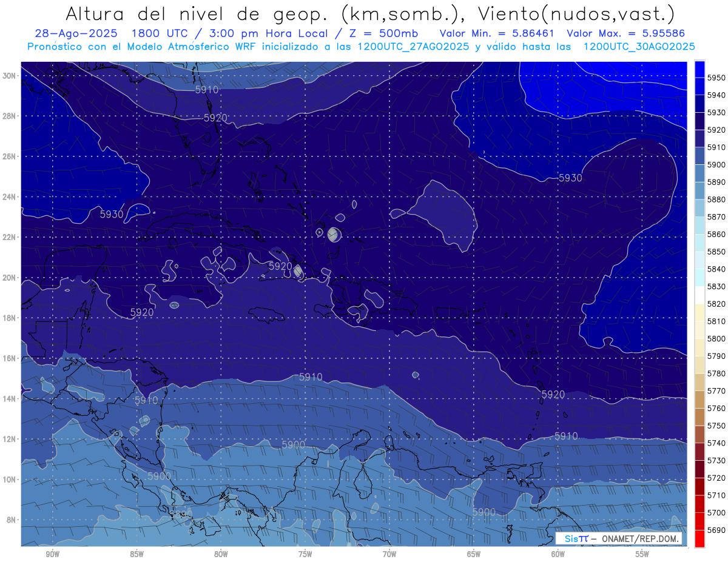Viewport: 728px width, 562px height.
Task: Click the 60W longitude axis label
Action: coord(558,554)
